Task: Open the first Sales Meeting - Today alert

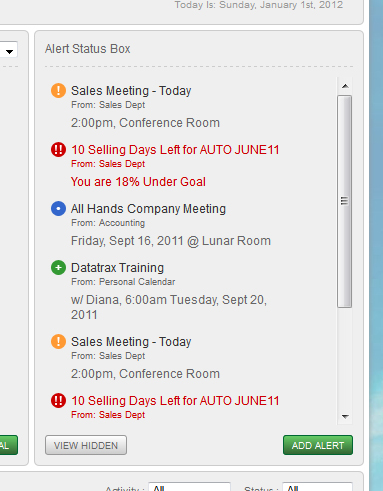Action: click(x=131, y=91)
